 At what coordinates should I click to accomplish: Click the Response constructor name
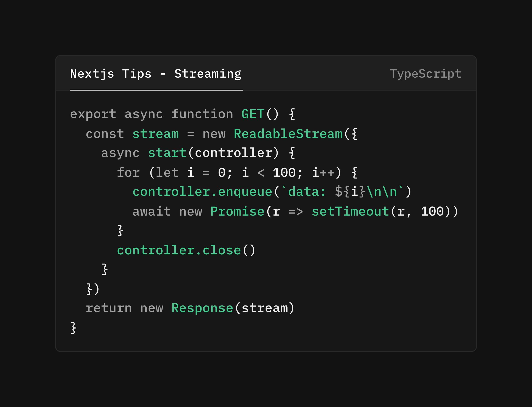[202, 308]
